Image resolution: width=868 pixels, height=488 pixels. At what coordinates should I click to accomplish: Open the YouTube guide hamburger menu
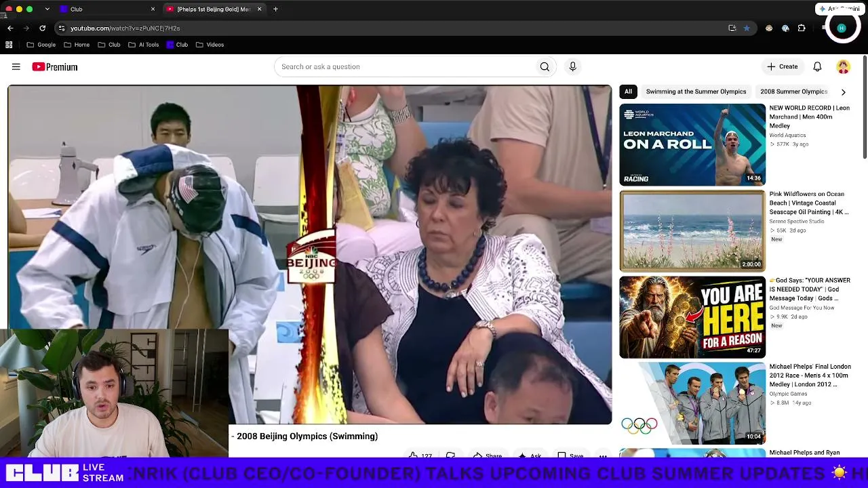[x=16, y=66]
